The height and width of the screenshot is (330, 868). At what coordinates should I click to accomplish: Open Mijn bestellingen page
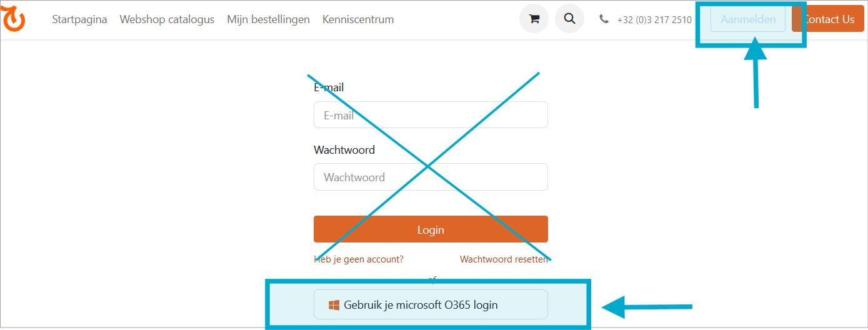268,19
